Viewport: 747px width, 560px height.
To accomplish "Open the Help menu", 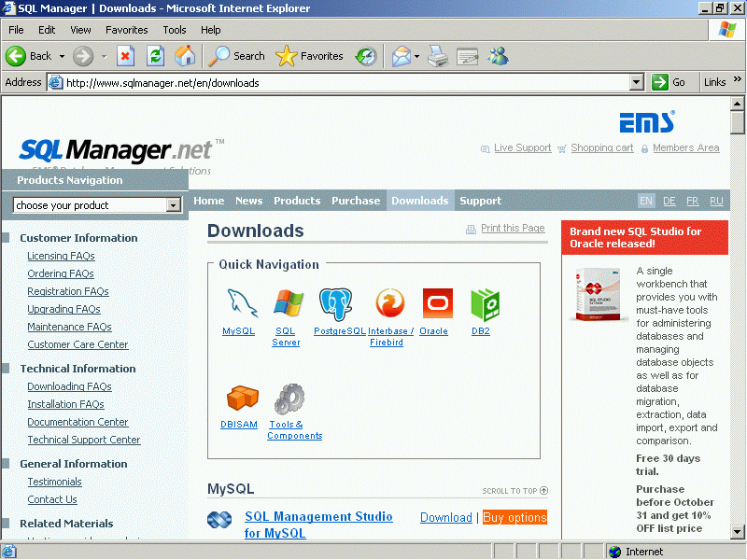I will click(x=211, y=30).
